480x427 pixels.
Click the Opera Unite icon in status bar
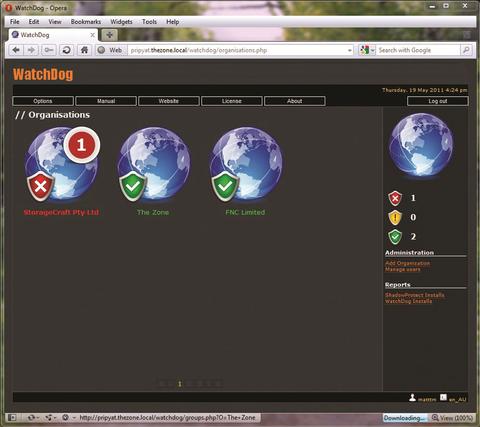coord(50,417)
